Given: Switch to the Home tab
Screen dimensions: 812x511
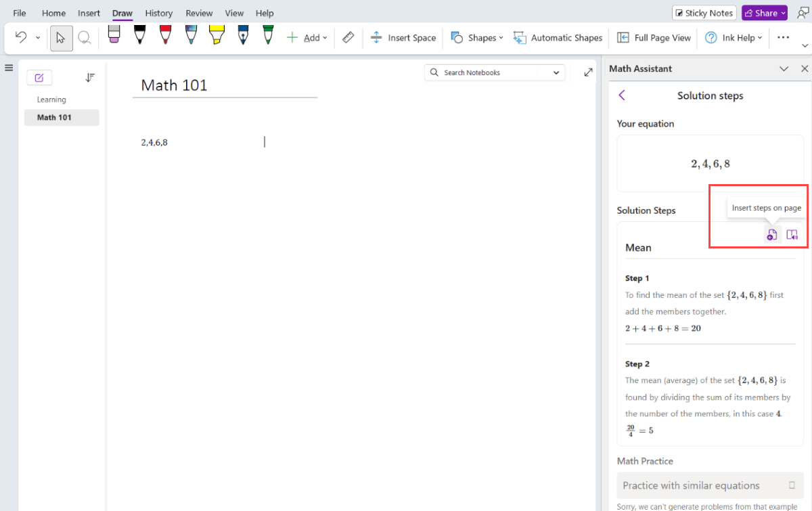Looking at the screenshot, I should click(53, 13).
